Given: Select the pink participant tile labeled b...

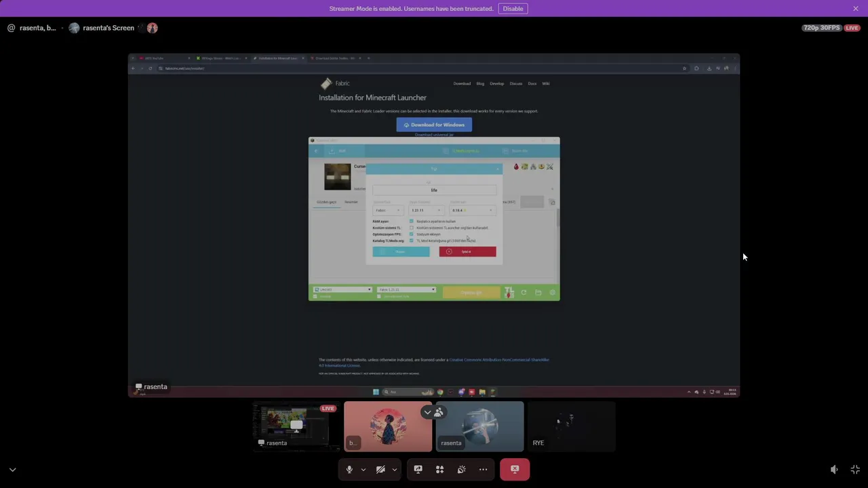Looking at the screenshot, I should pyautogui.click(x=388, y=426).
